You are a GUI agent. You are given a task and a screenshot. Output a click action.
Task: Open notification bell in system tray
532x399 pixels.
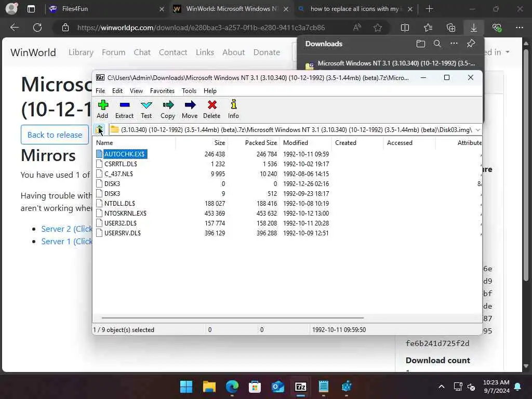(x=518, y=387)
